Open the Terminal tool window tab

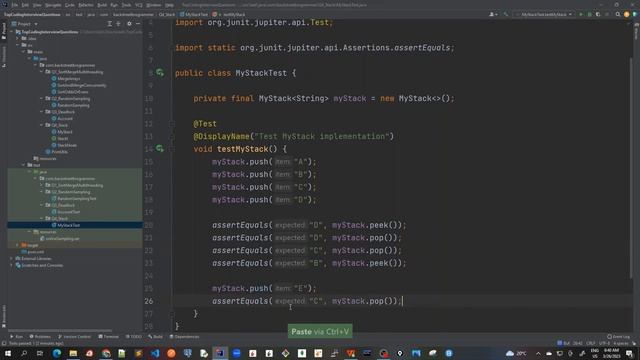[x=109, y=337]
